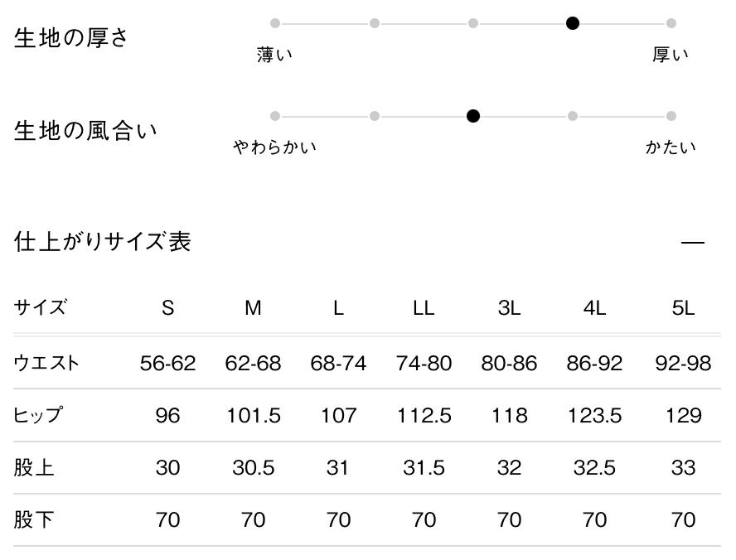Click the 生地の風合い label

coord(85,131)
